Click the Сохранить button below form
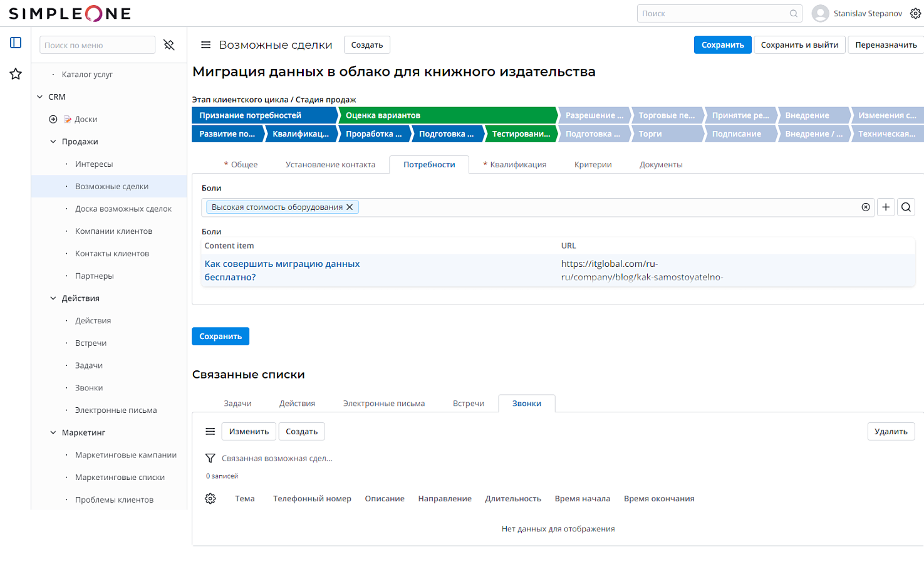Screen dimensions: 924x564 click(x=221, y=336)
